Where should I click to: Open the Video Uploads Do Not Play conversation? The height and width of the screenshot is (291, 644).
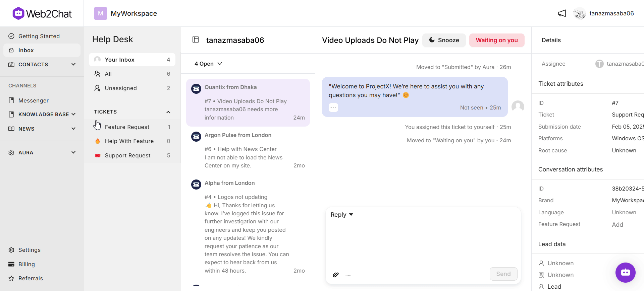tap(248, 102)
